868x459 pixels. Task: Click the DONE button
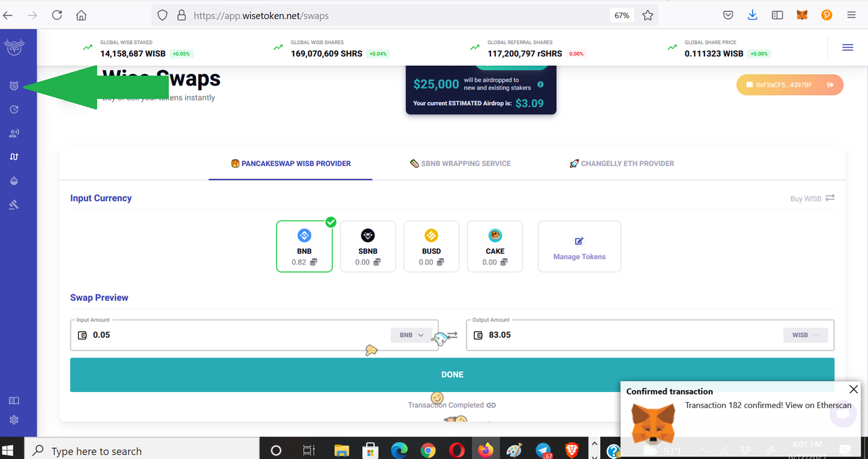(452, 374)
